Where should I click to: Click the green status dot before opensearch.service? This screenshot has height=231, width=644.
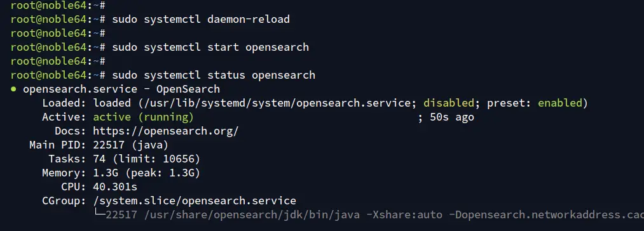click(13, 89)
